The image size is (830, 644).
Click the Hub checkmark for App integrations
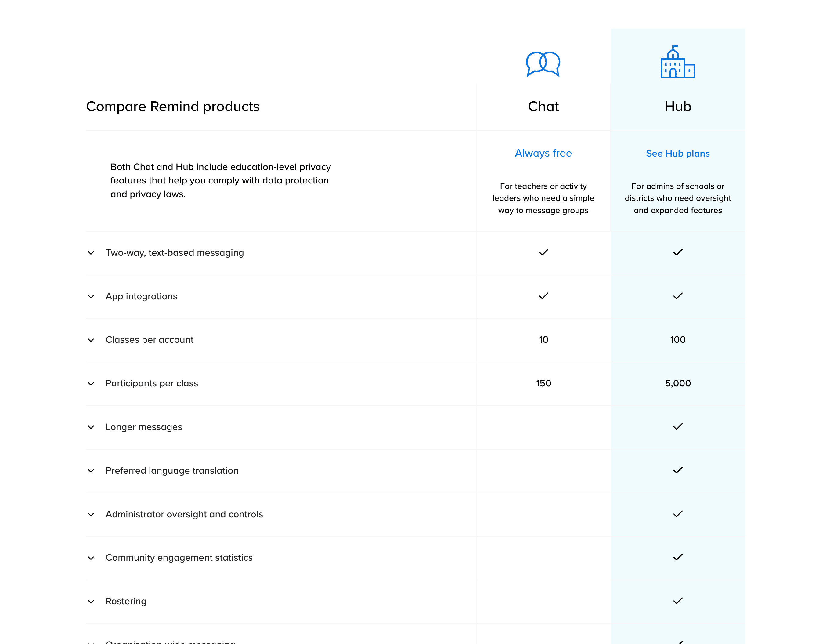678,296
